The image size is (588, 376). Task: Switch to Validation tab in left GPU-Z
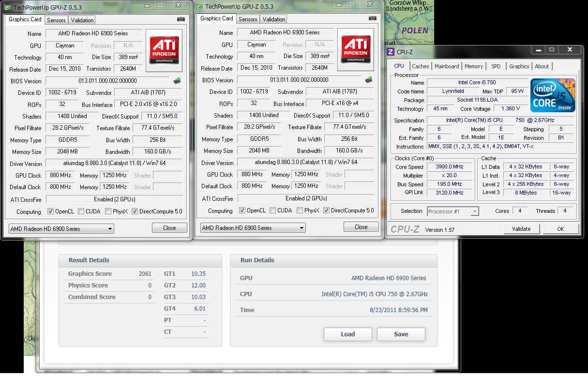pos(82,20)
